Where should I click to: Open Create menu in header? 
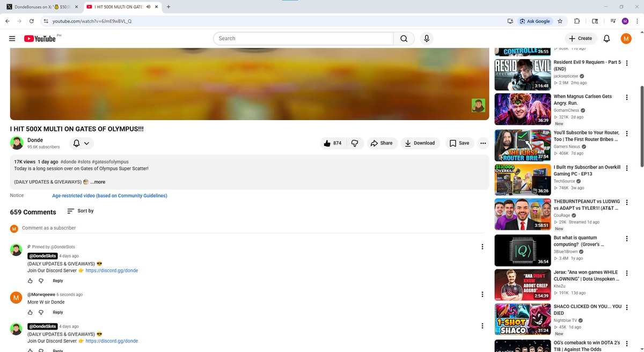pos(581,39)
